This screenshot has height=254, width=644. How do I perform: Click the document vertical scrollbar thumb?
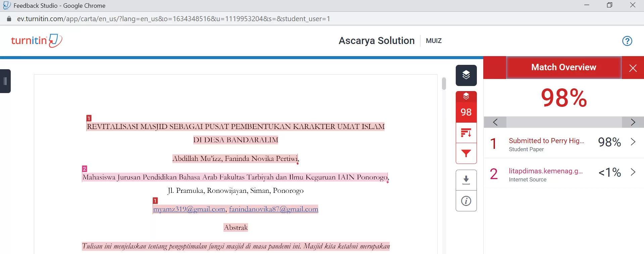click(x=444, y=84)
